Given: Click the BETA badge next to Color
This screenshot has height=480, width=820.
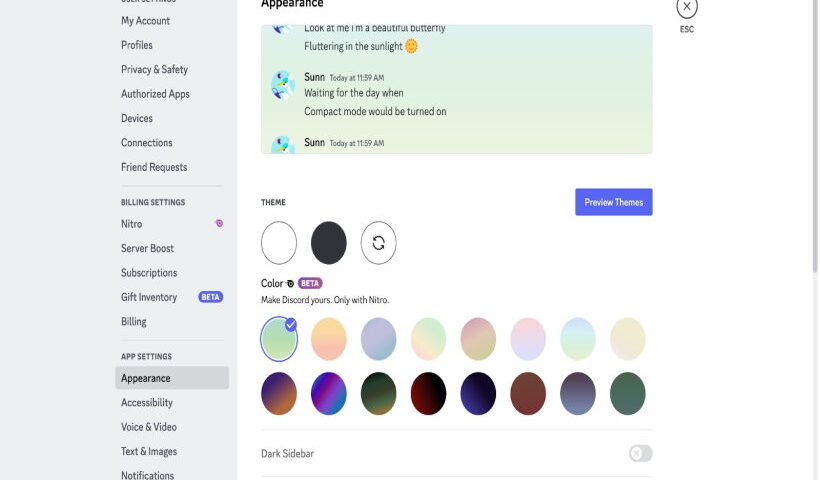Looking at the screenshot, I should pos(310,283).
